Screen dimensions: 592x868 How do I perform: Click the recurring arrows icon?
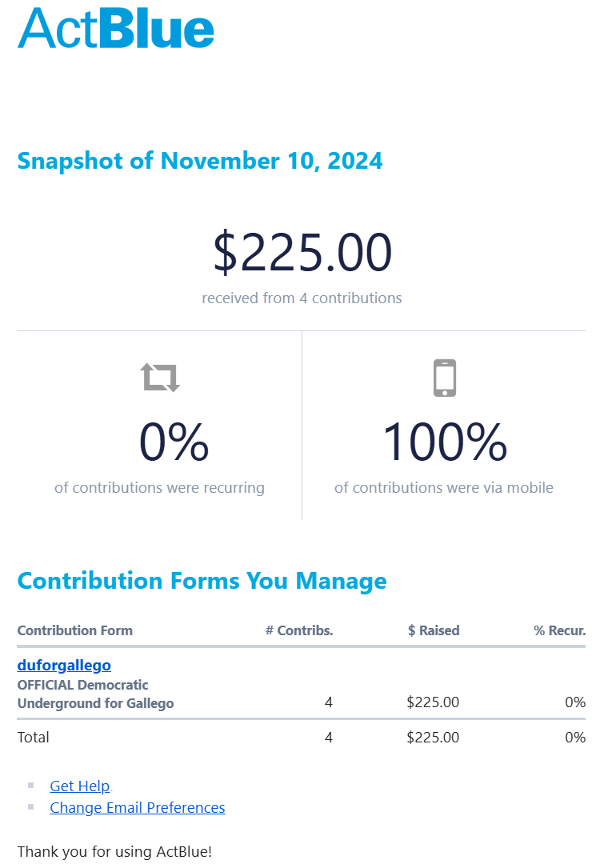tap(160, 377)
